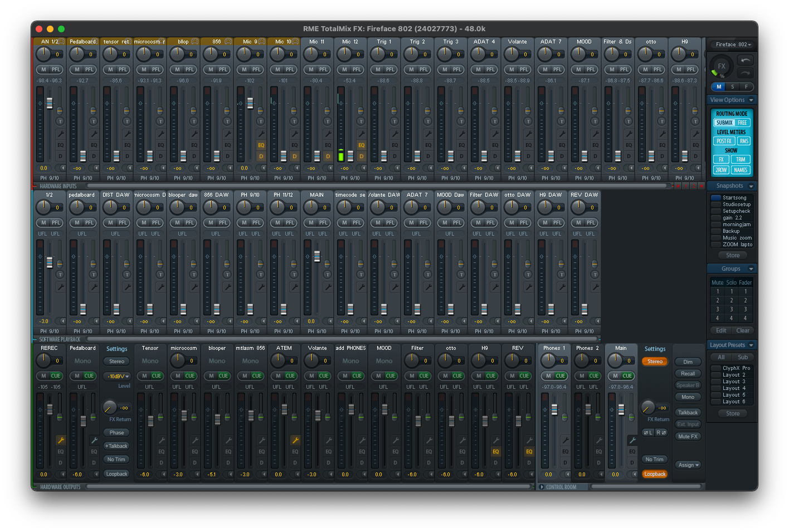The width and height of the screenshot is (789, 532).
Task: Open EQ panel on Mic 12 channel
Action: click(x=361, y=145)
